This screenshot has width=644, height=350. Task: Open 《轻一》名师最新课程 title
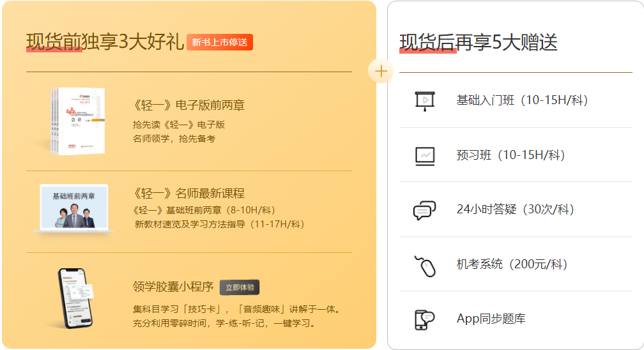tap(188, 194)
